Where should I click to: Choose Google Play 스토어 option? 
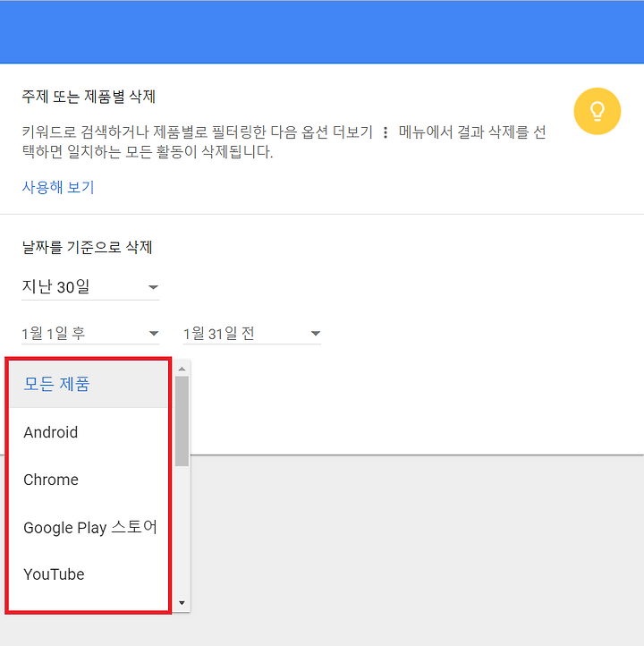click(x=89, y=527)
